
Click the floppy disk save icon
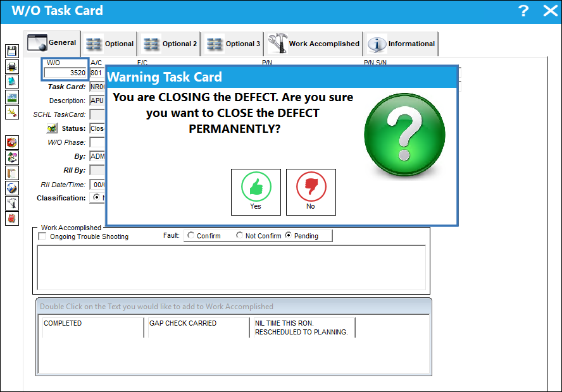pos(12,51)
